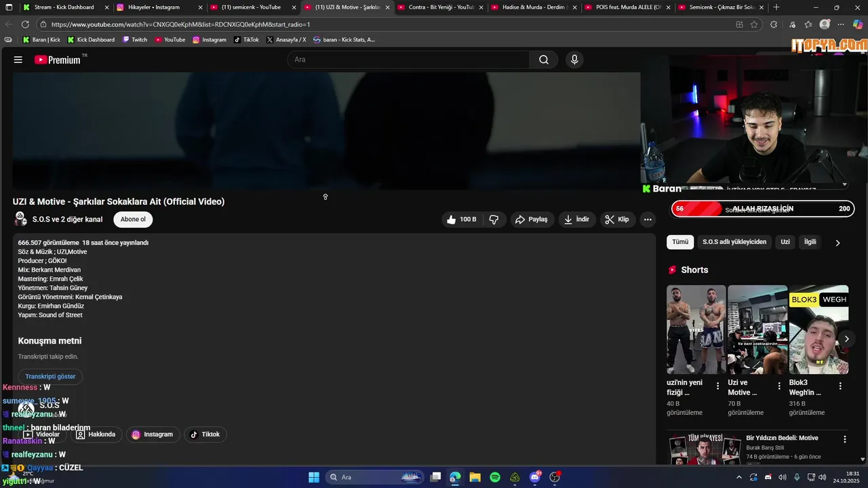Open options for the uzi'nin yeni fiziği short
Viewport: 868px width, 488px height.
pyautogui.click(x=718, y=386)
